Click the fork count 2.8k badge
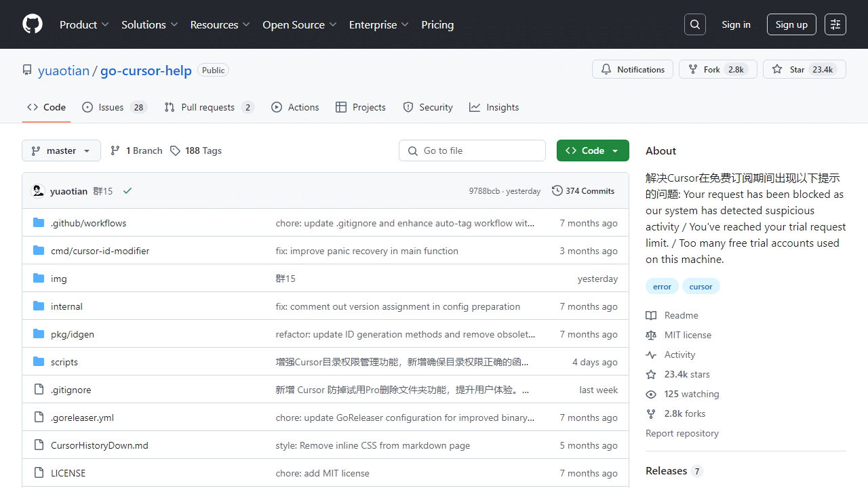868x488 pixels. (x=736, y=69)
